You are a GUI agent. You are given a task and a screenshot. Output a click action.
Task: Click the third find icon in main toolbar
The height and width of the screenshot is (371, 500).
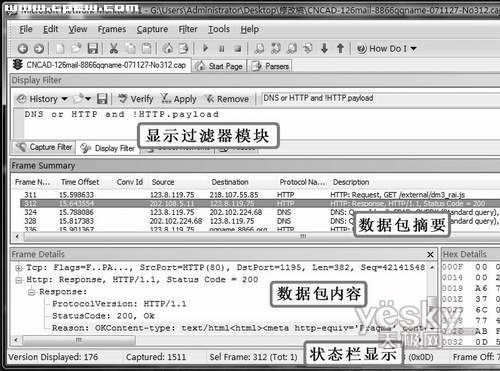pyautogui.click(x=292, y=49)
